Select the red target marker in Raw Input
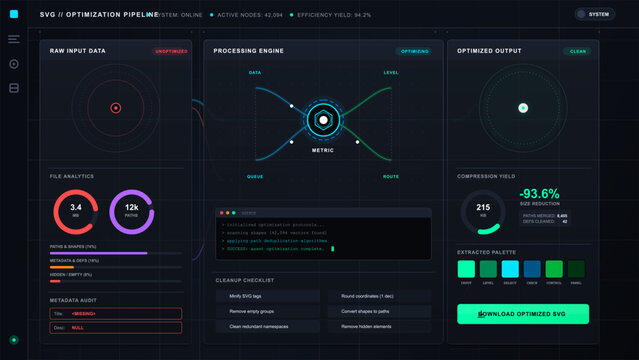This screenshot has height=360, width=639. [116, 108]
